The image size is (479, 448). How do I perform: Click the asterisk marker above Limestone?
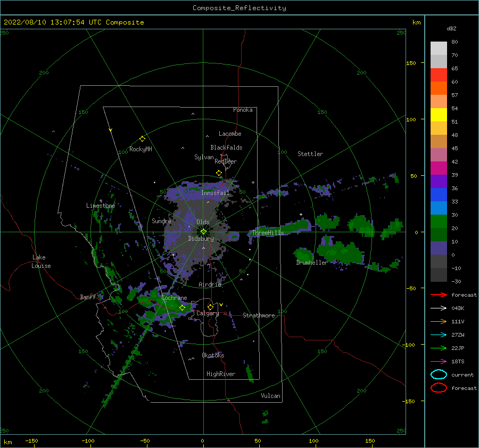coord(101,201)
